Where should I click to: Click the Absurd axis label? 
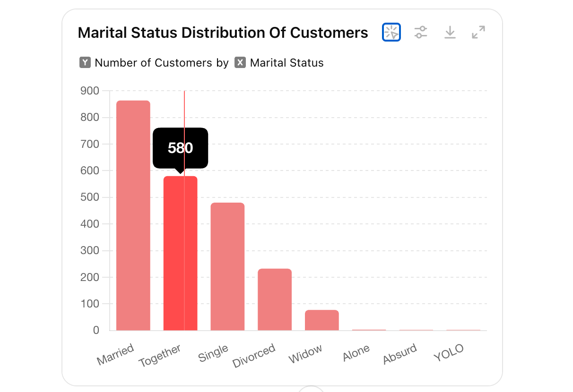click(400, 354)
